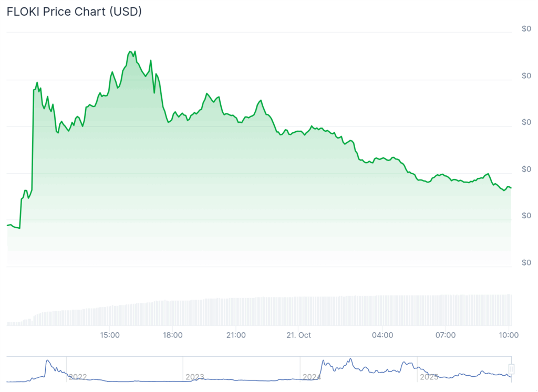Screen dimensions: 538x392
Task: Click the 07:00 time axis label
Action: point(446,335)
